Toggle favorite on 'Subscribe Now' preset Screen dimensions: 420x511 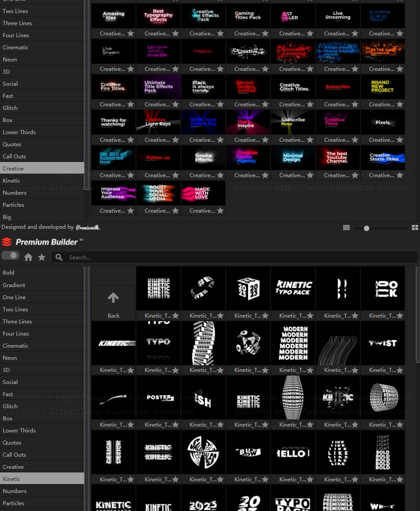click(310, 140)
